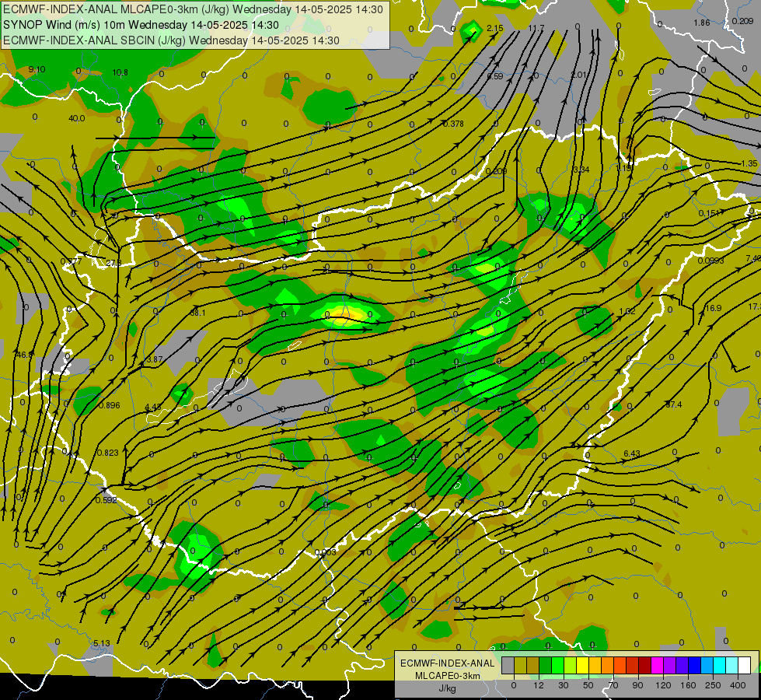Click the ECMWF-INDEX-ANAL MLCAPE0-3km title line
This screenshot has height=700, width=761.
[x=193, y=9]
